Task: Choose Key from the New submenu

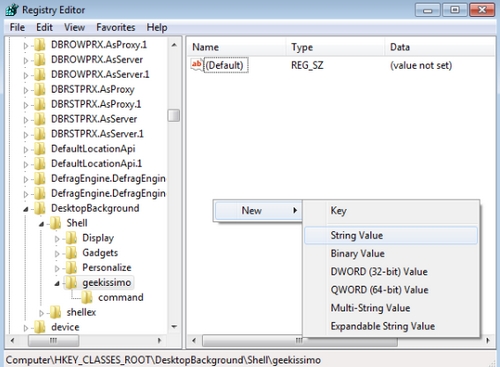Action: pos(391,211)
